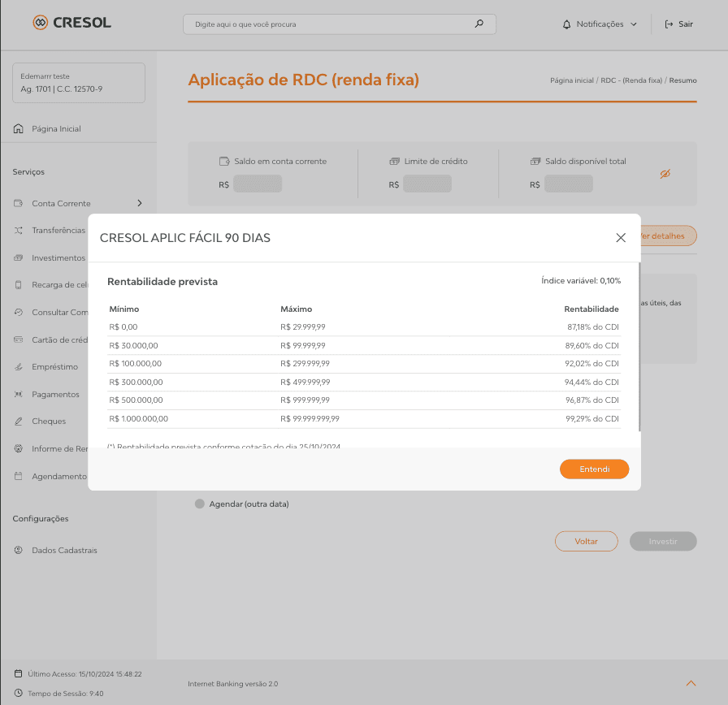Click the footer scroll-up chevron
Screen dimensions: 728x705
691,683
